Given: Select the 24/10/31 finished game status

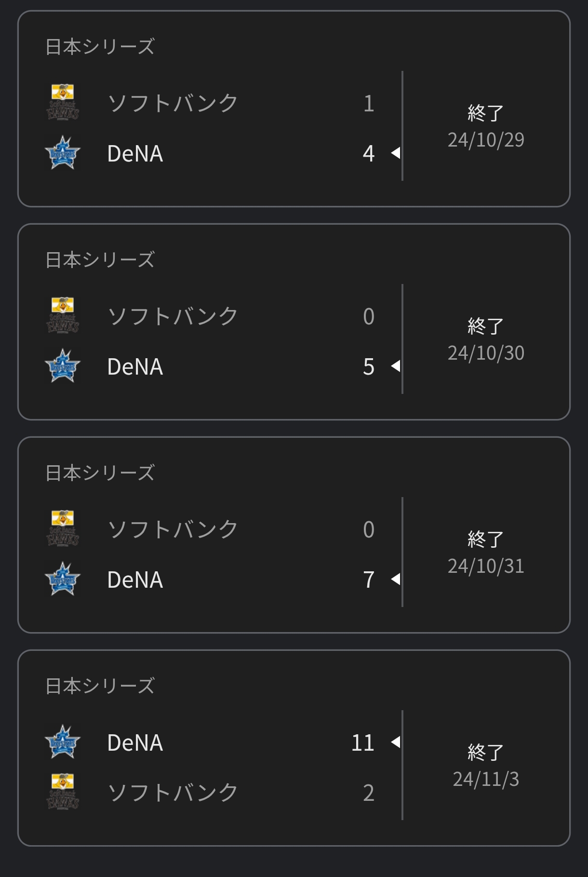Looking at the screenshot, I should tap(485, 539).
